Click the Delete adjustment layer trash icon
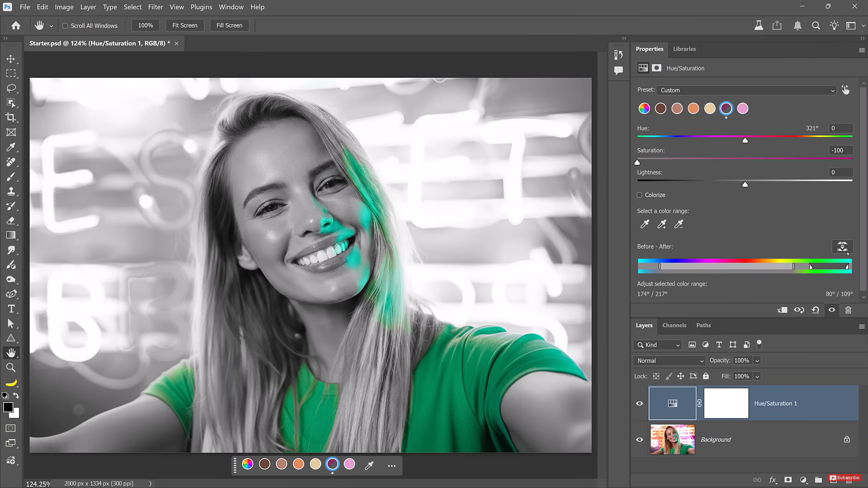This screenshot has width=868, height=488. [848, 310]
